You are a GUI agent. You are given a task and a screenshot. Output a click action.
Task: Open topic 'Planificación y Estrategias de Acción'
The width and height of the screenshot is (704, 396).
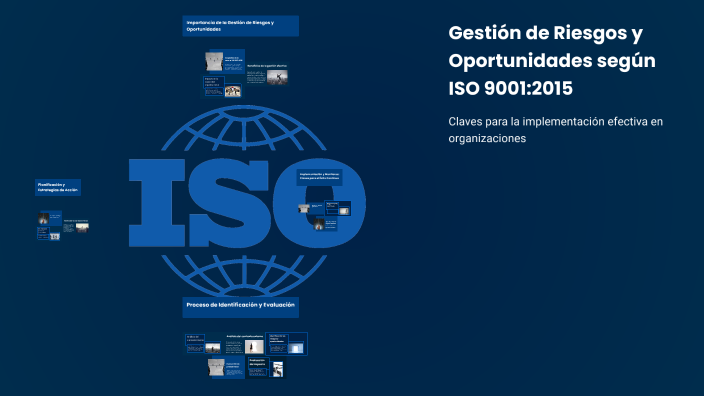click(58, 187)
